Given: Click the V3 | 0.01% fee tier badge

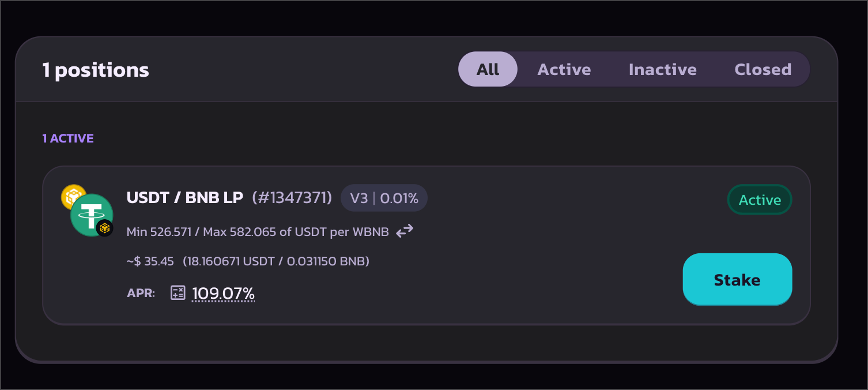Looking at the screenshot, I should pyautogui.click(x=384, y=198).
